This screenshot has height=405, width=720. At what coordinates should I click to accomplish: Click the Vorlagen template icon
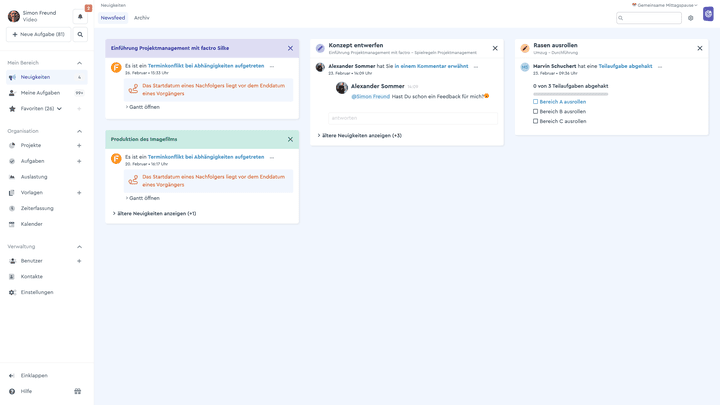pos(12,193)
